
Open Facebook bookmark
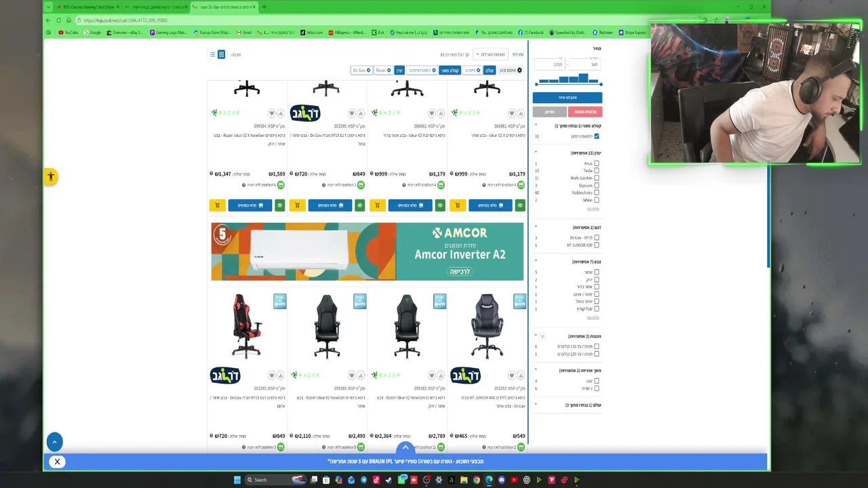click(531, 33)
